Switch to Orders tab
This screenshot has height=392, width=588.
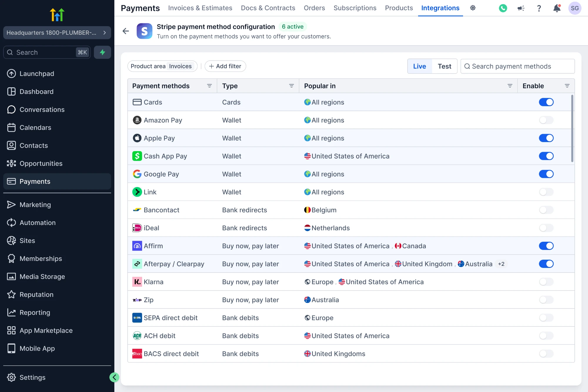tap(314, 8)
